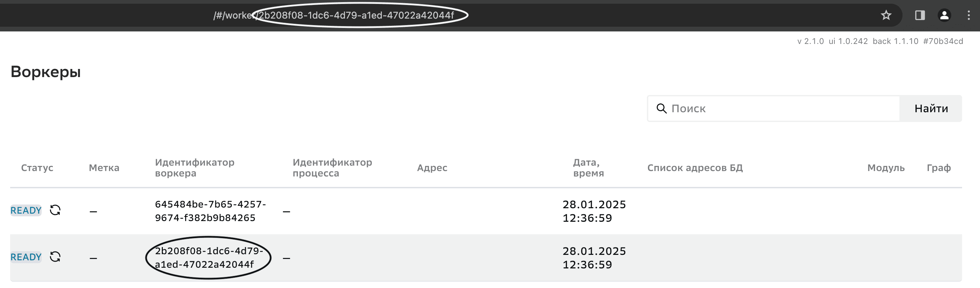The image size is (980, 288).
Task: Click the Дата, время column header
Action: click(x=588, y=168)
